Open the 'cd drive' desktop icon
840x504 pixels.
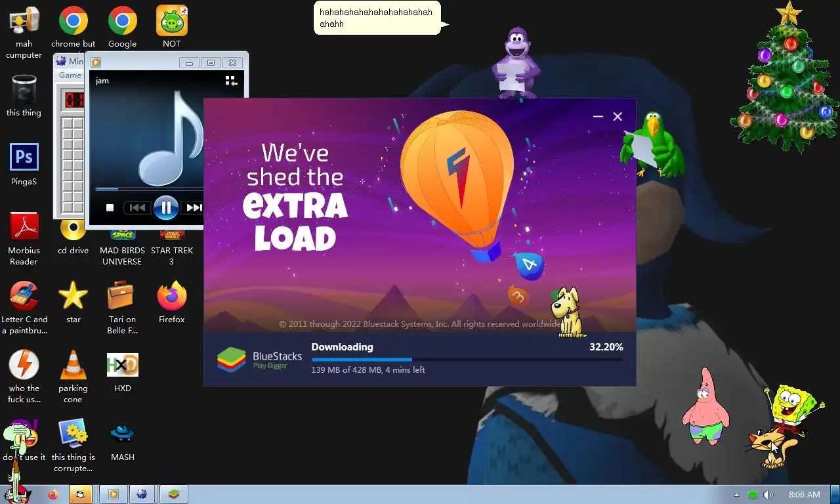pos(73,239)
